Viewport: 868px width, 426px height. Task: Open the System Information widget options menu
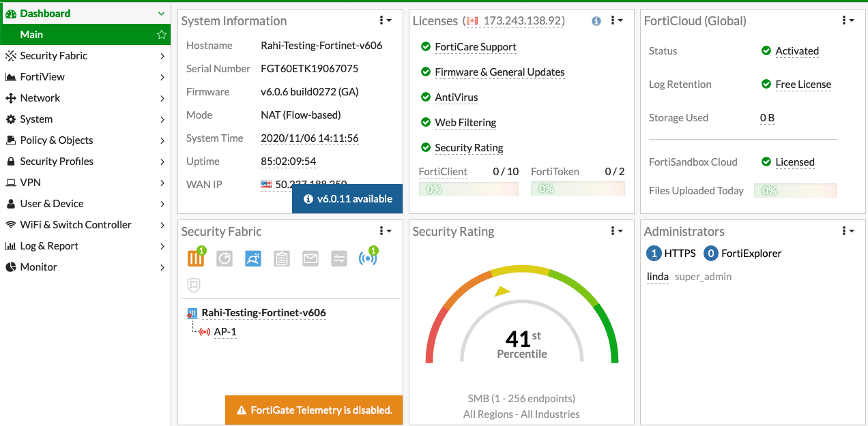tap(385, 21)
